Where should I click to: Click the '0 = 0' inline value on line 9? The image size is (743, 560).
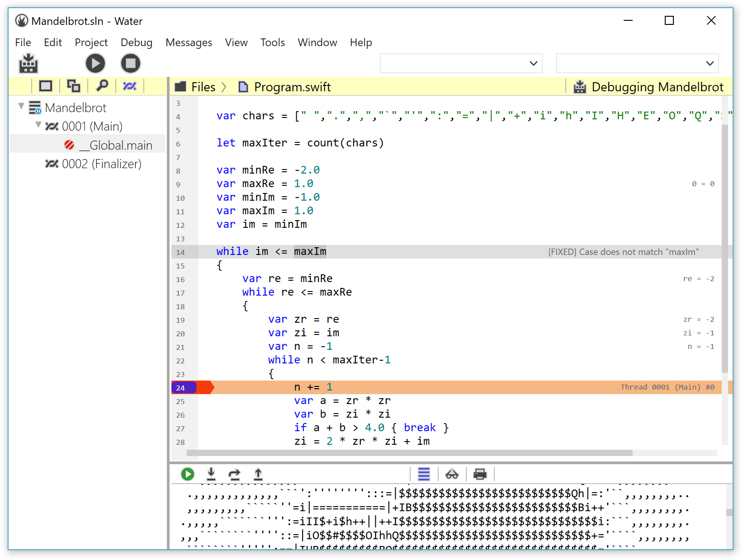tap(703, 184)
